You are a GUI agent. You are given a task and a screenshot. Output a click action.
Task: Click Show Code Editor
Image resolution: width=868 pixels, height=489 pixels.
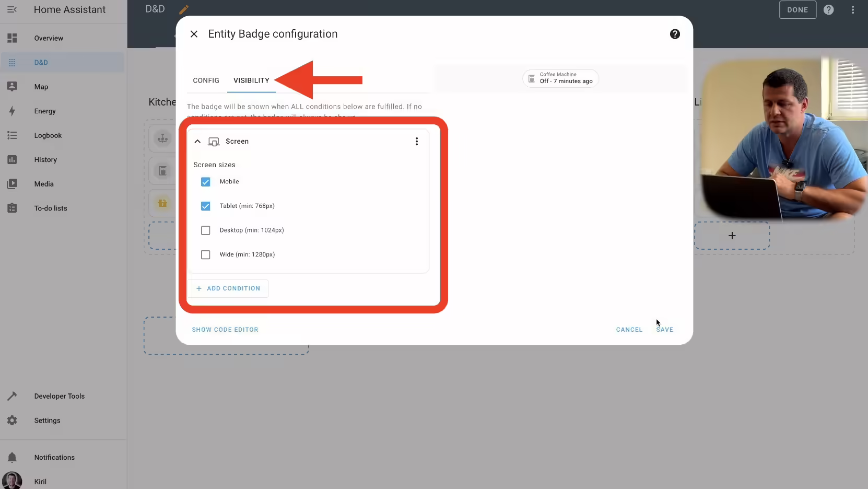pos(225,330)
